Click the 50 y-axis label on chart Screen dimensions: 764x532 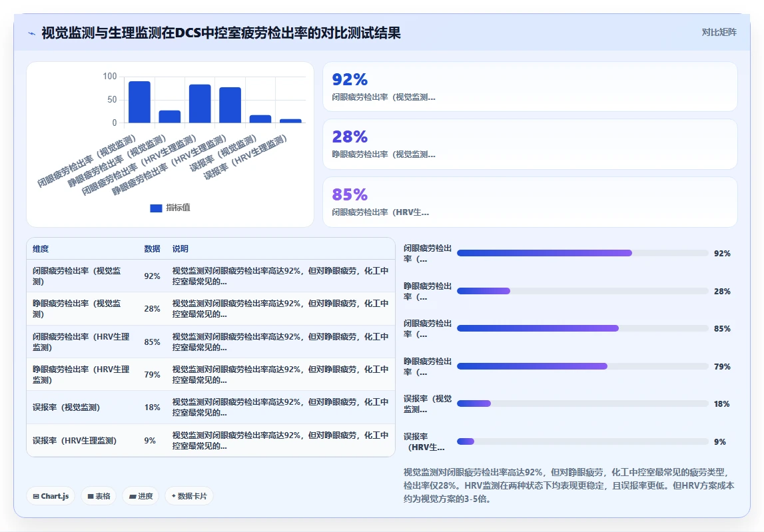pyautogui.click(x=112, y=99)
